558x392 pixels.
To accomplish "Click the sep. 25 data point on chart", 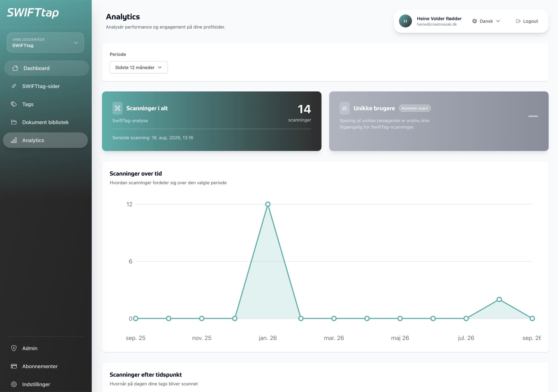I will [x=136, y=318].
